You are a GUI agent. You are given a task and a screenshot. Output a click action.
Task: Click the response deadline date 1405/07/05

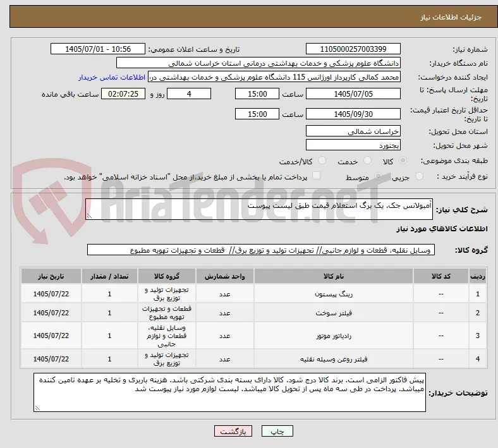353,94
